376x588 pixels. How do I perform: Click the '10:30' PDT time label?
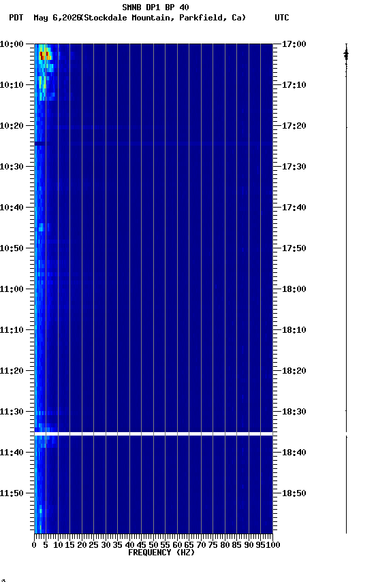coord(12,167)
